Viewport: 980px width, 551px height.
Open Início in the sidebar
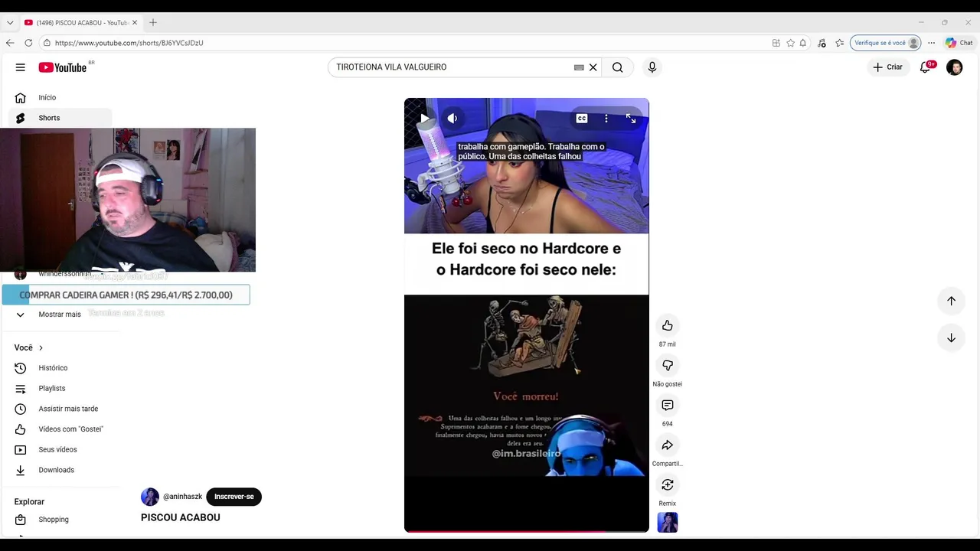(x=60, y=97)
